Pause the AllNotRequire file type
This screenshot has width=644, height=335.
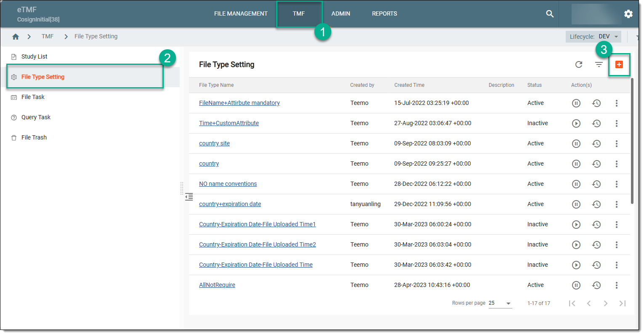[576, 285]
